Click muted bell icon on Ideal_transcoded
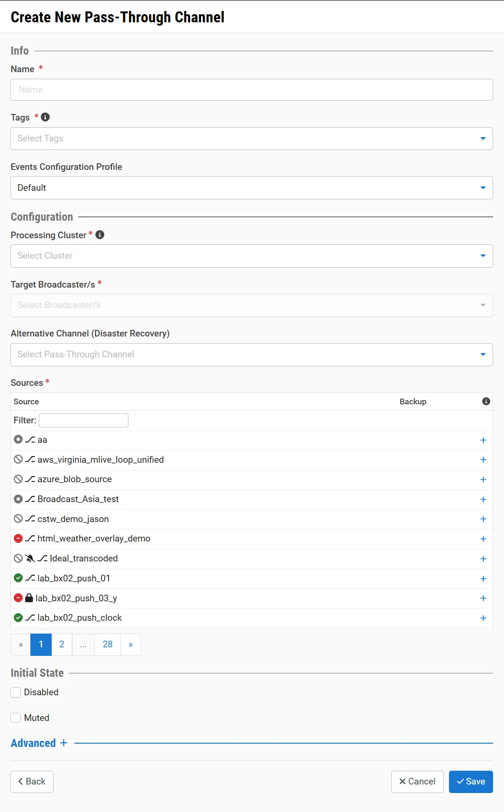 point(30,558)
